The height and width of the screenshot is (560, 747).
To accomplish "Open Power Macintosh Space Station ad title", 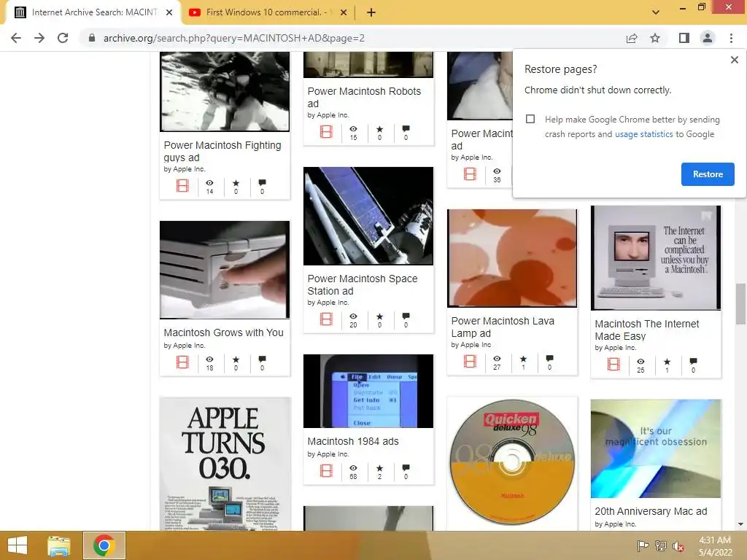I will point(362,285).
